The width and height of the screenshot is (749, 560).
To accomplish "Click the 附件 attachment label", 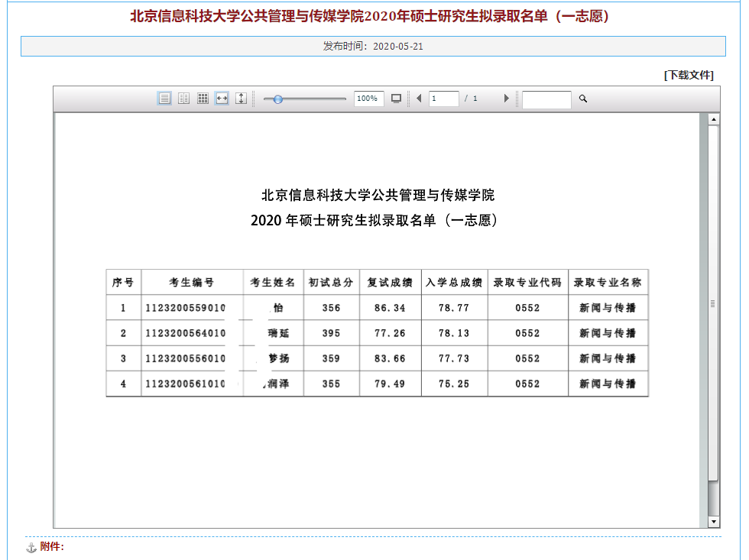I will tap(52, 547).
